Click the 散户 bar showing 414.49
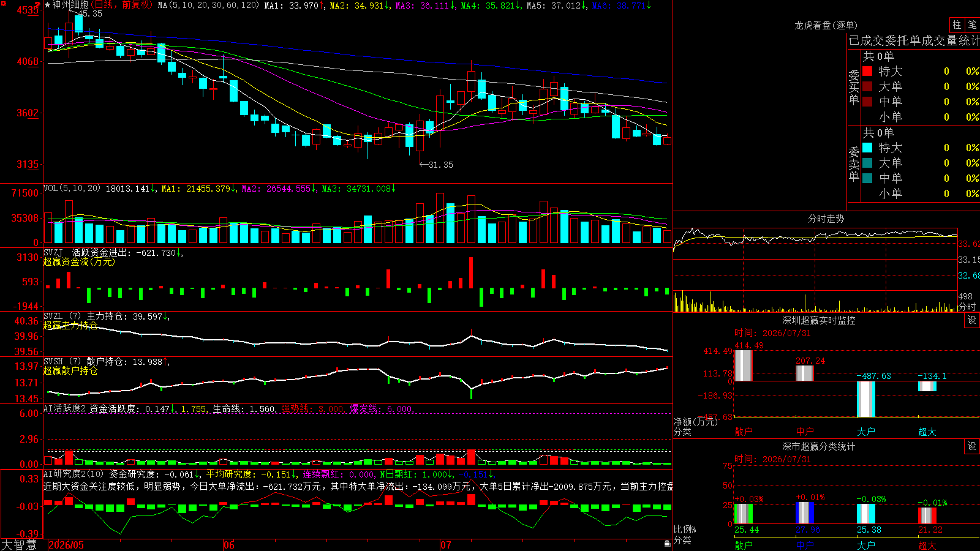 744,365
